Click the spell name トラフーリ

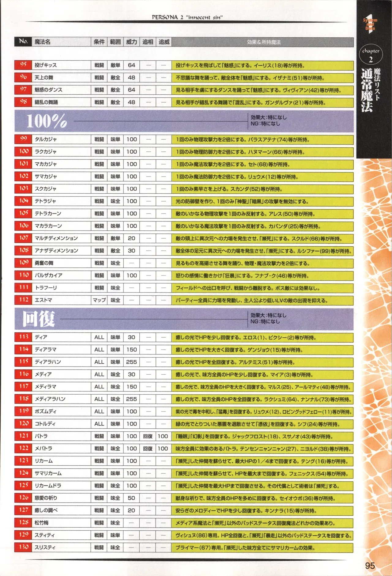pos(46,288)
